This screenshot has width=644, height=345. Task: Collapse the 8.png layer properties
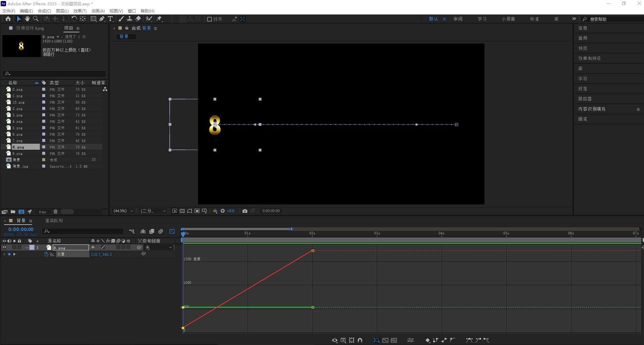click(27, 248)
